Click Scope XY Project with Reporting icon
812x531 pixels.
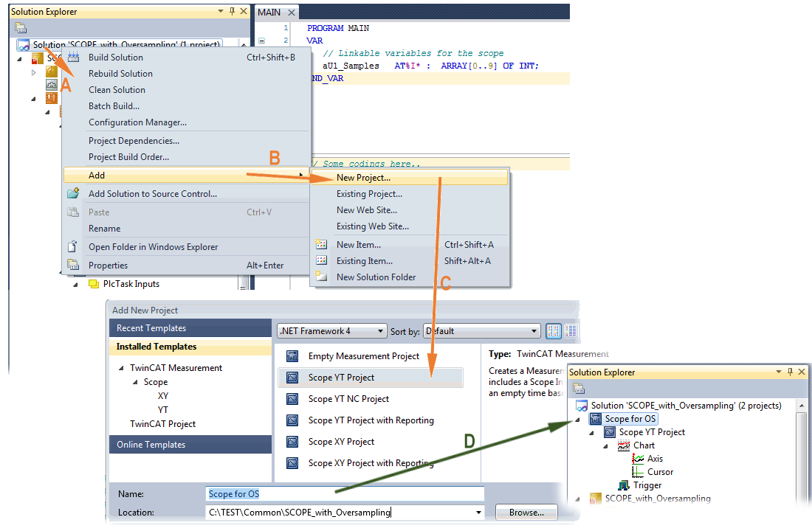[x=292, y=462]
